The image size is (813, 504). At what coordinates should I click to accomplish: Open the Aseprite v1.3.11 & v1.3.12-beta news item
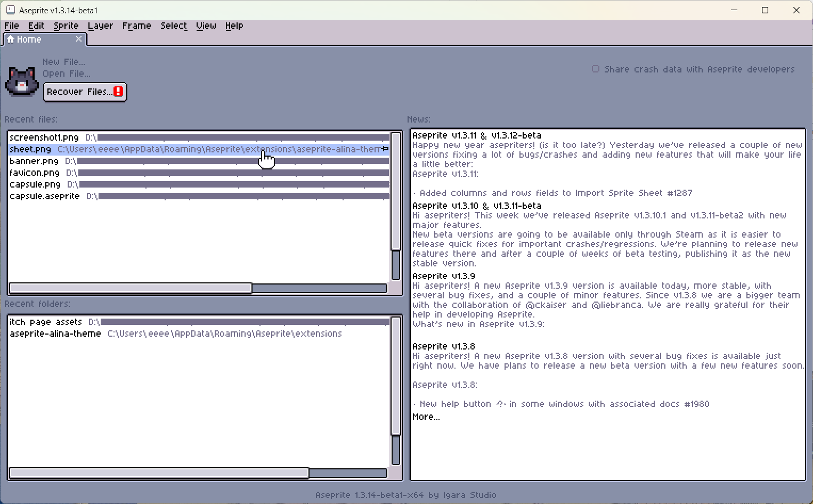[477, 135]
